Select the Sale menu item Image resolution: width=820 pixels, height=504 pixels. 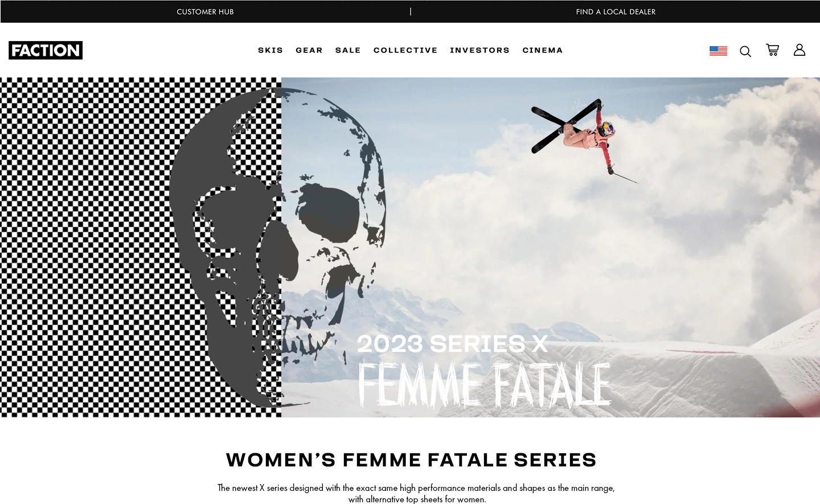(348, 50)
